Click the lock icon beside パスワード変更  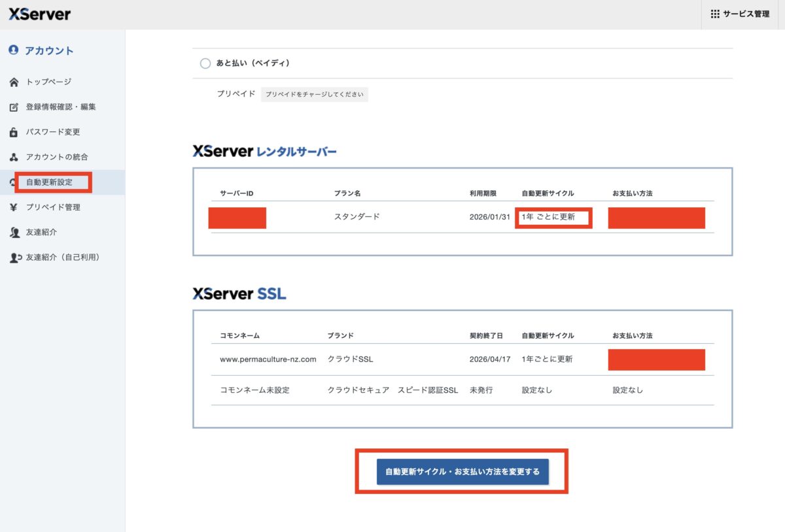click(14, 132)
